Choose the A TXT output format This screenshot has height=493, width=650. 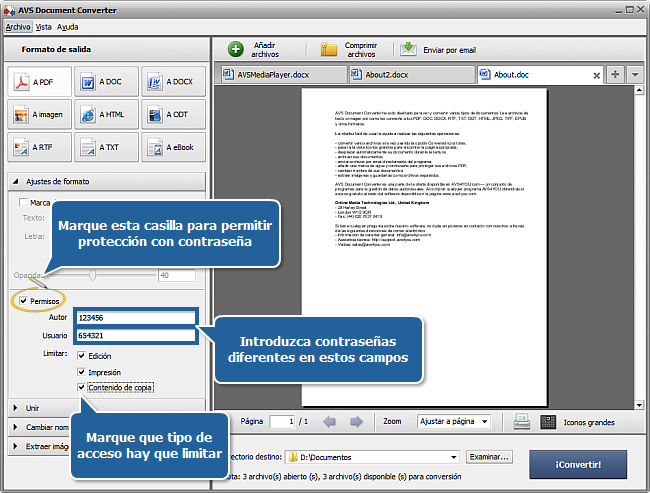106,147
